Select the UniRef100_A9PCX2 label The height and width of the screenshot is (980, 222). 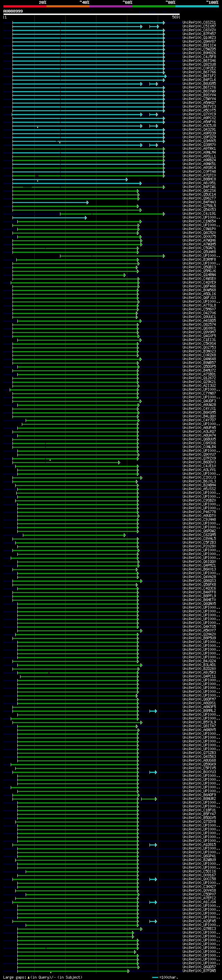[199, 118]
